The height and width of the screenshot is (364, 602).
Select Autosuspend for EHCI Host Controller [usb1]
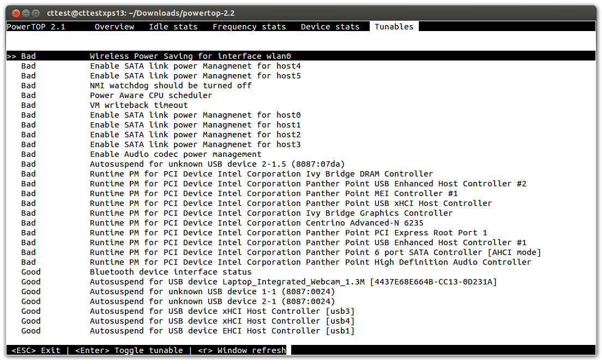[301, 331]
